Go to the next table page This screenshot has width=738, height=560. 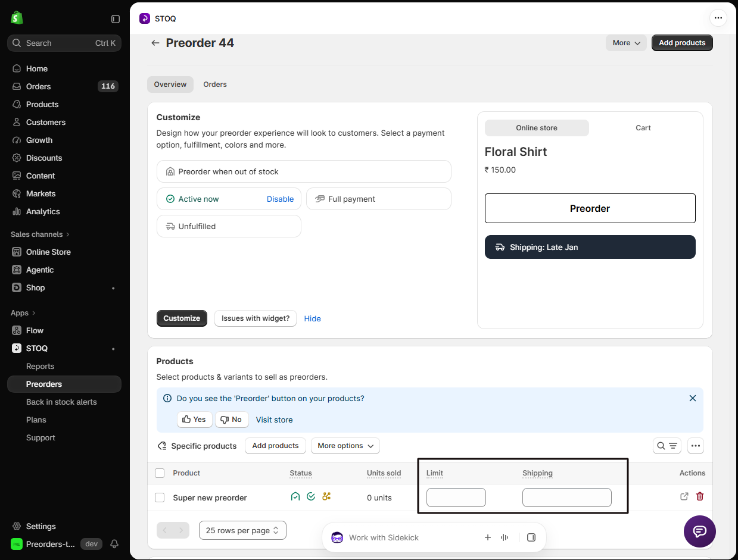coord(181,530)
